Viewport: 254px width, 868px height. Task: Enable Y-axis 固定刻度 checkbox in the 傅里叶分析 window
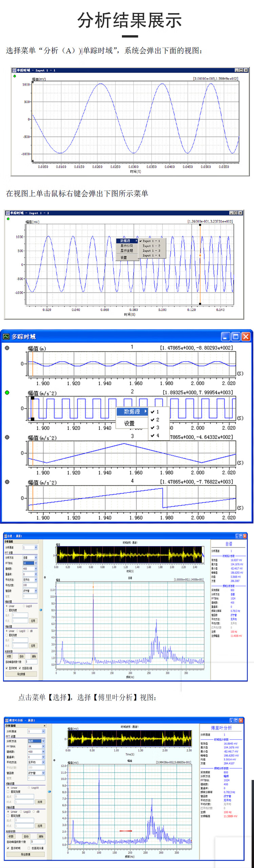click(8, 816)
